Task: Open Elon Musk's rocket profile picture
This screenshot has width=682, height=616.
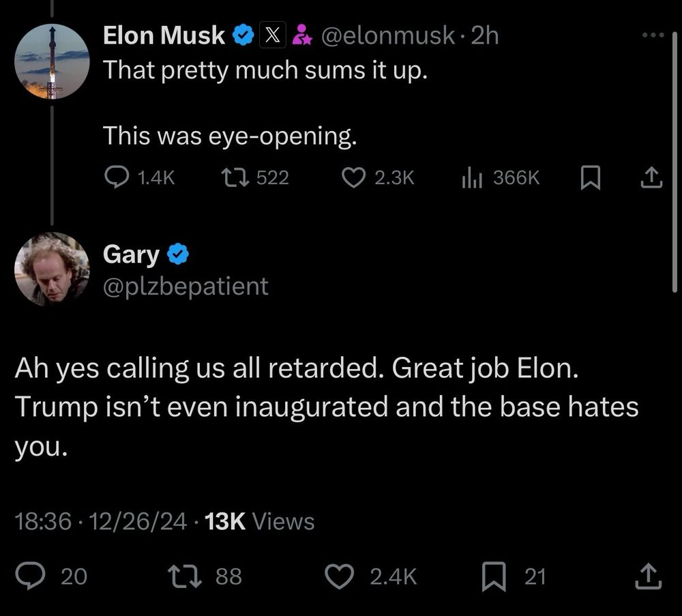Action: point(52,62)
